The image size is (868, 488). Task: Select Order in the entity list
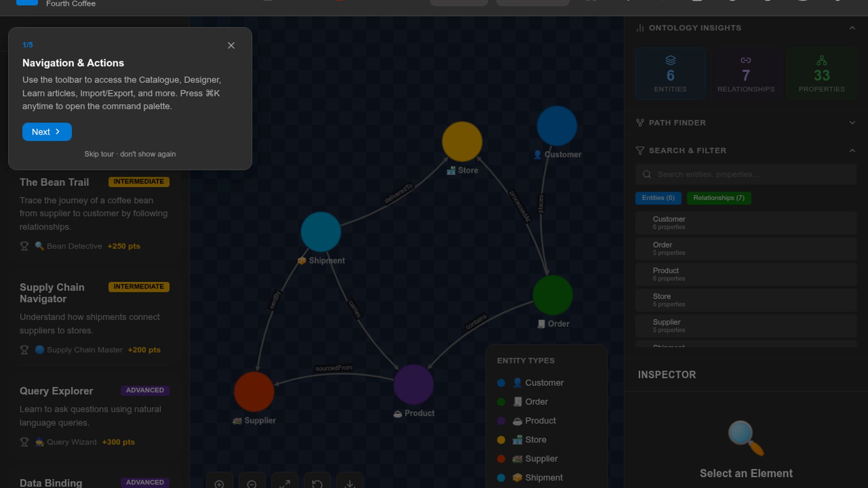click(746, 249)
